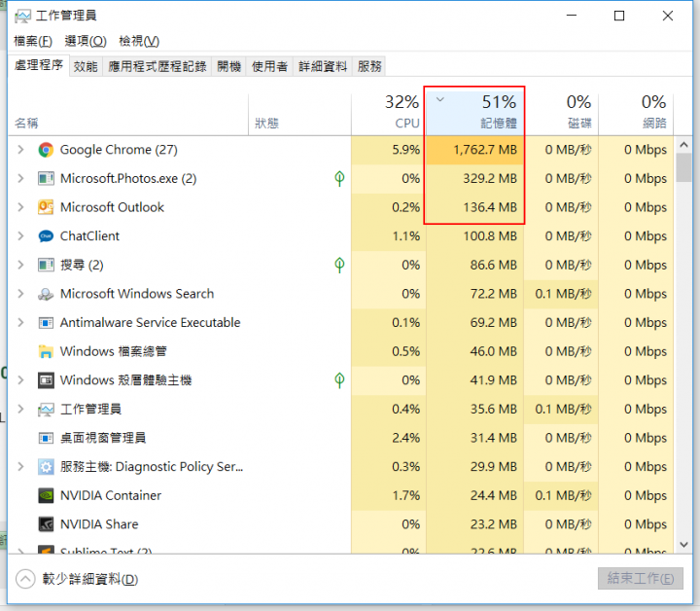Select the 處理程序 tab
The width and height of the screenshot is (700, 611).
[38, 65]
